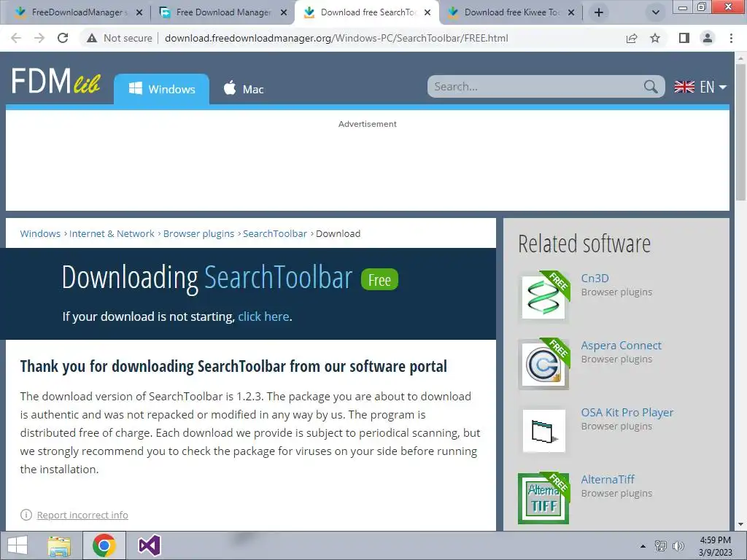
Task: Click the info icon beside Report incorrect info
Action: coord(26,515)
